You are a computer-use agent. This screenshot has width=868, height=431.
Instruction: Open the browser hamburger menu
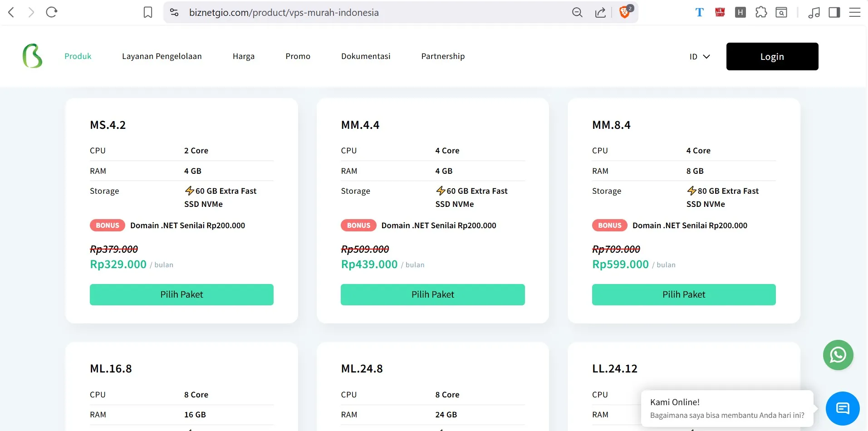(855, 12)
